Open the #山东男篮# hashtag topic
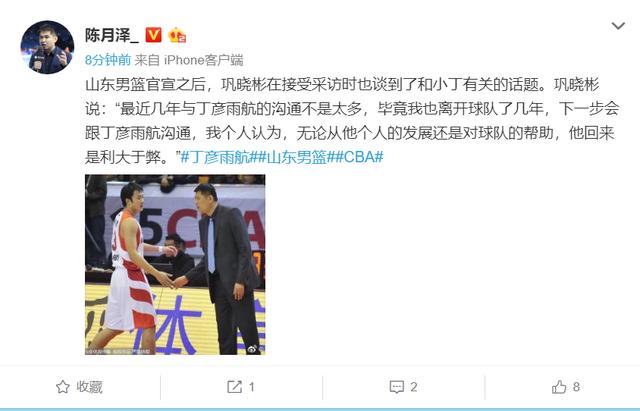The image size is (640, 411). point(295,157)
